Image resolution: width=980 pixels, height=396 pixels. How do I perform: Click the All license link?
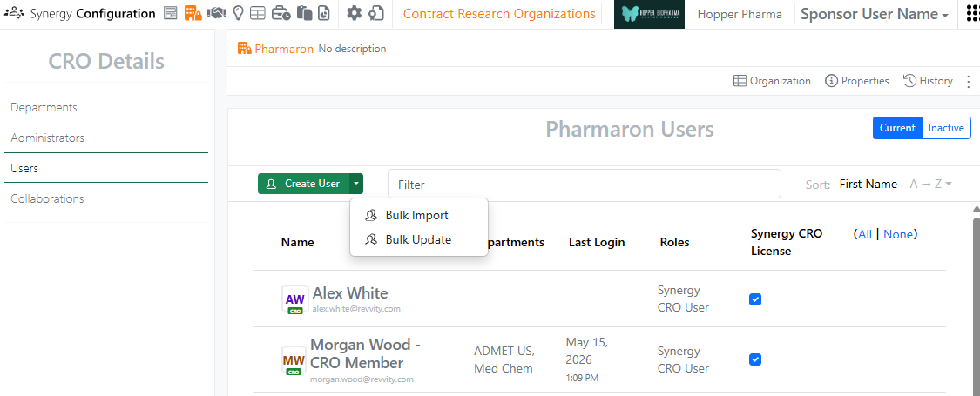(x=865, y=234)
